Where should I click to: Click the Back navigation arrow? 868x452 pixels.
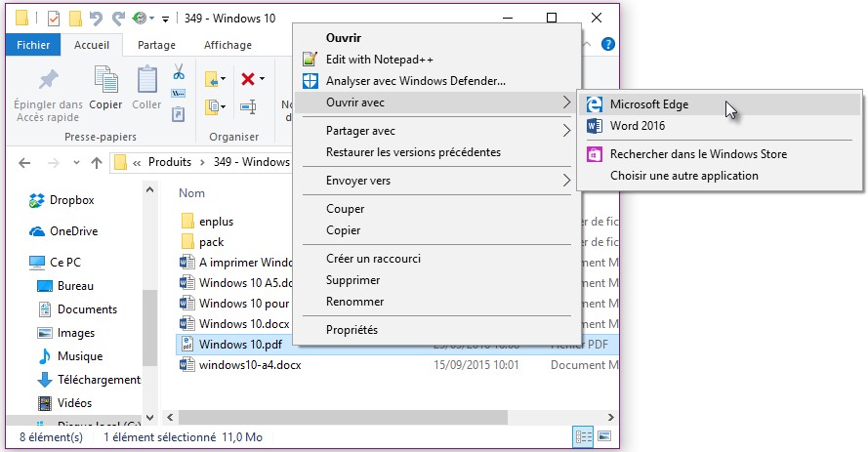24,163
